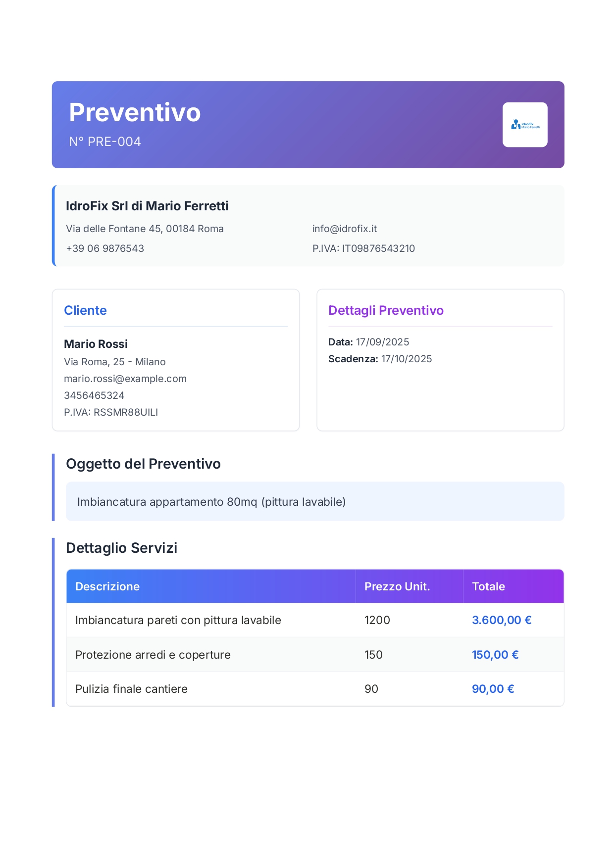Click the Protezione arredi e coperture row
The image size is (615, 868).
[153, 655]
